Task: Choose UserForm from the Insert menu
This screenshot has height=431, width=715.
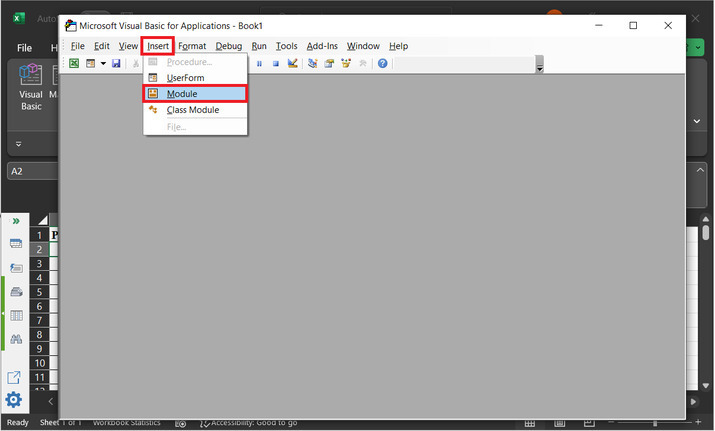Action: [x=195, y=78]
